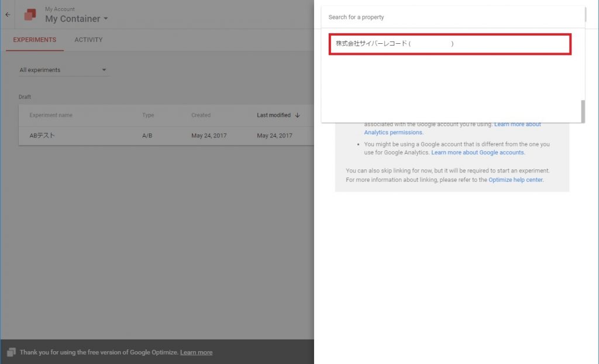Switch to the ACTIVITY tab
This screenshot has width=599, height=364.
tap(89, 40)
